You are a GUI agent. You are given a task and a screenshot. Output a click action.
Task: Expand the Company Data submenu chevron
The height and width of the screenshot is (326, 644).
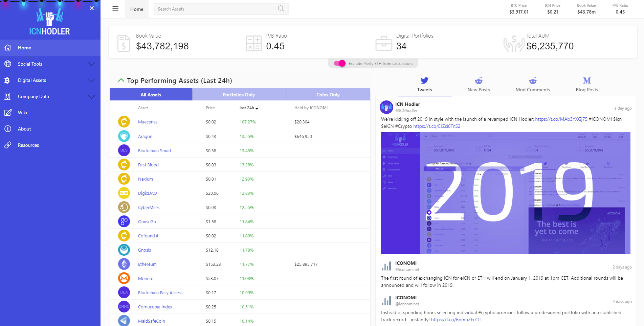(91, 96)
